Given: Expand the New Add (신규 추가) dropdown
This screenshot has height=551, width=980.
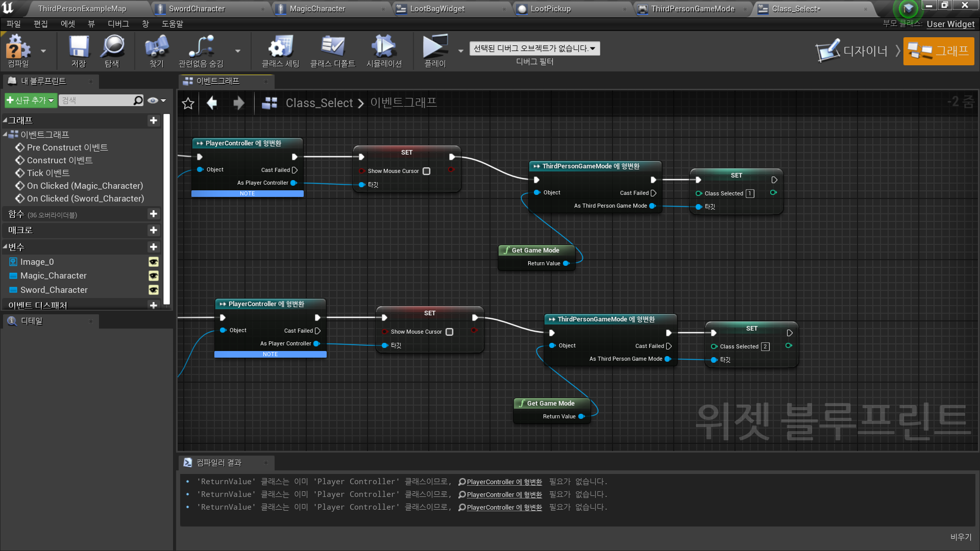Looking at the screenshot, I should pyautogui.click(x=31, y=101).
